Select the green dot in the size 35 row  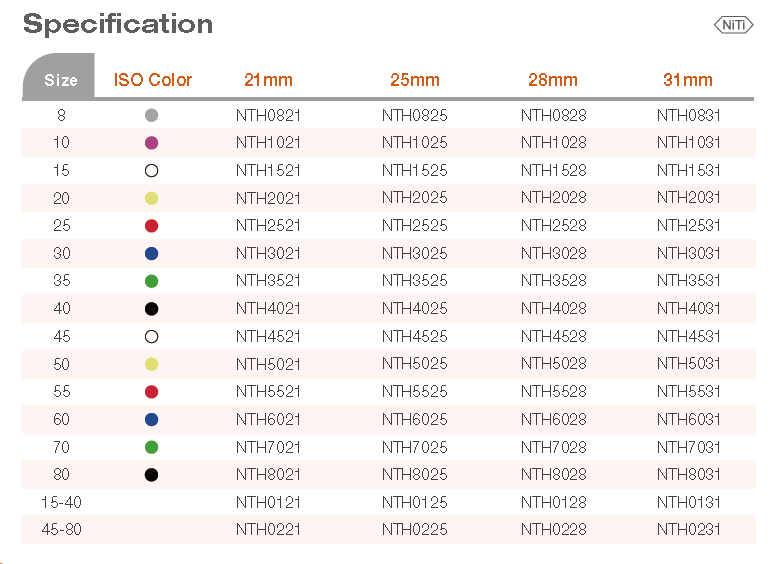click(x=152, y=281)
